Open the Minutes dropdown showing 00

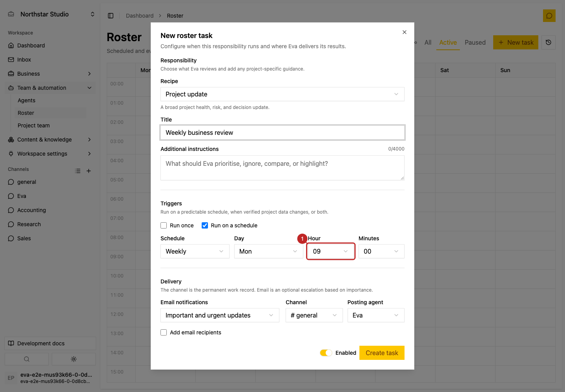[x=381, y=251]
